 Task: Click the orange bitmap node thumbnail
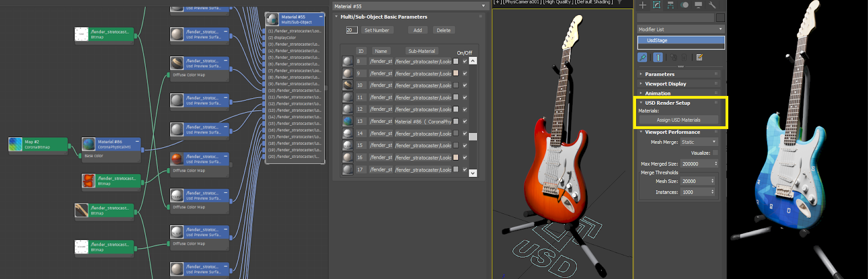[88, 181]
